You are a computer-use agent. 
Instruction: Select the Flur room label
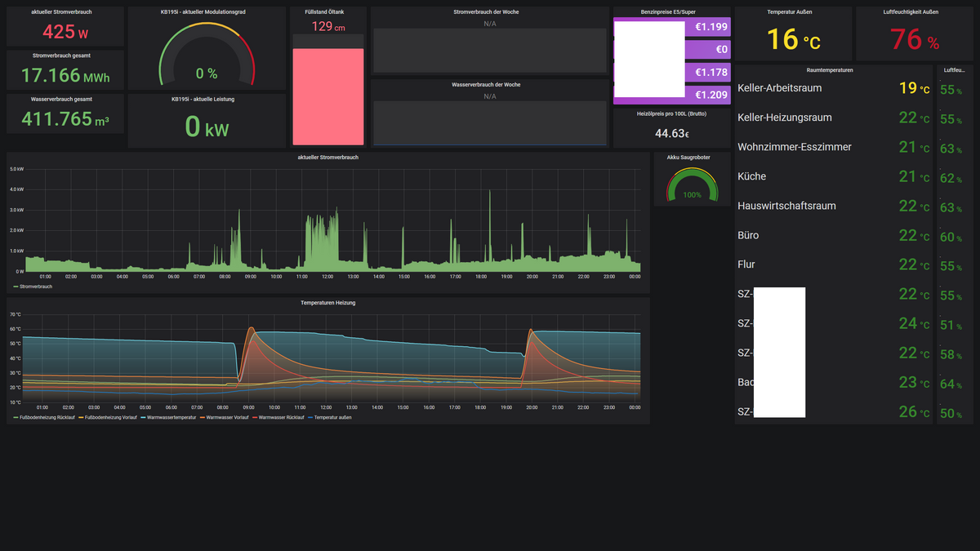click(746, 264)
